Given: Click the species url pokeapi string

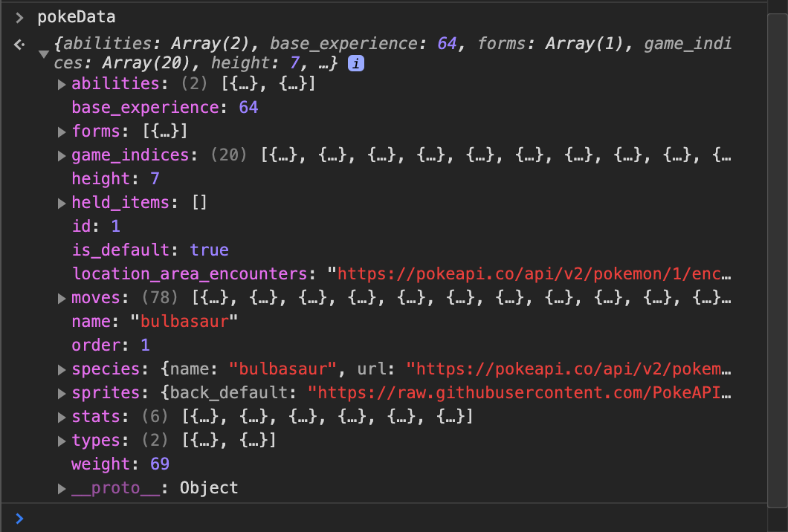Looking at the screenshot, I should pyautogui.click(x=569, y=369).
